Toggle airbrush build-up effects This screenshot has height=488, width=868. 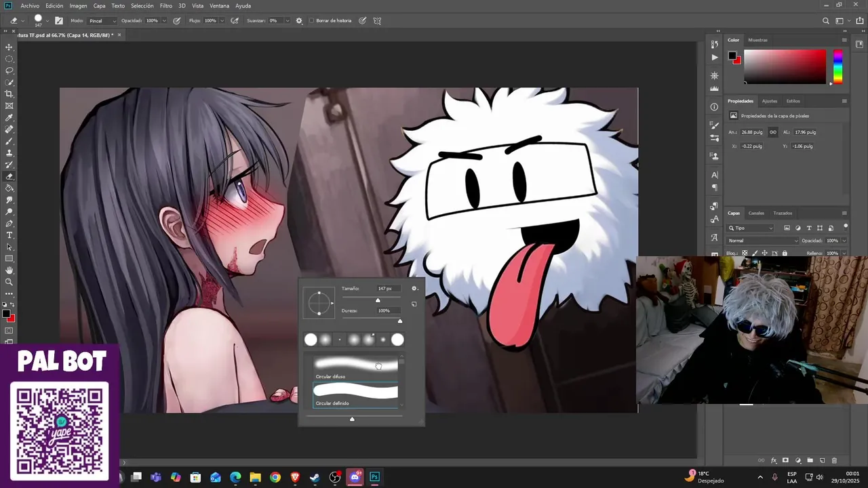pyautogui.click(x=235, y=20)
